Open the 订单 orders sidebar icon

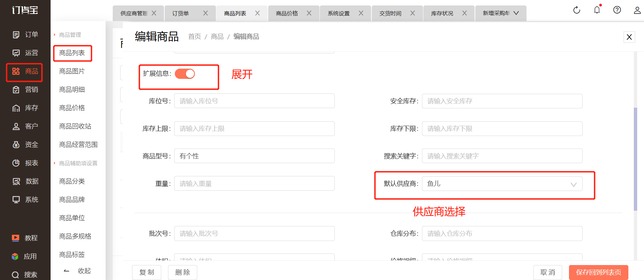pyautogui.click(x=16, y=35)
